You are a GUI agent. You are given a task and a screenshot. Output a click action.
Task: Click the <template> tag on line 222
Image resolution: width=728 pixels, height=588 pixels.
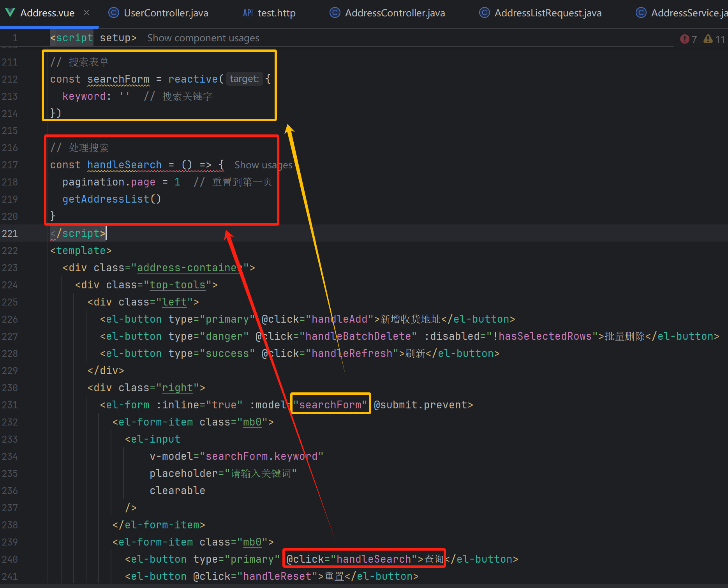(81, 251)
